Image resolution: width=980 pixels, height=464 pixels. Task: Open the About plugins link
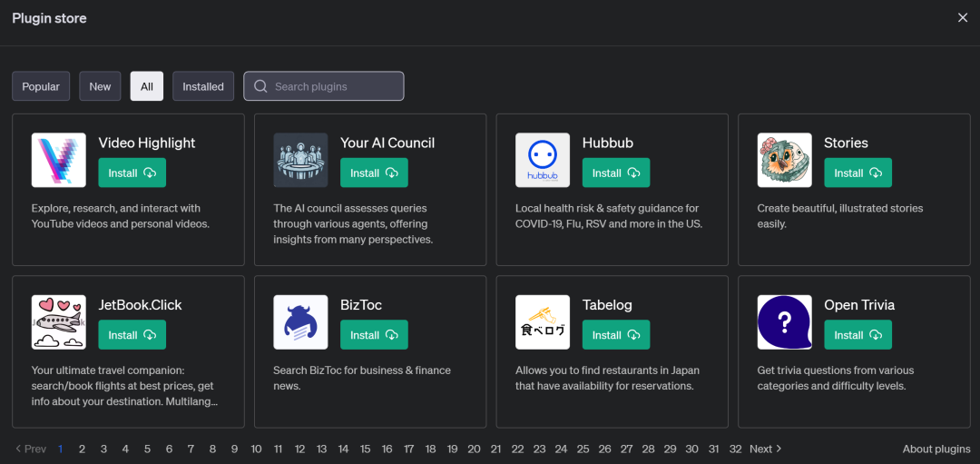pyautogui.click(x=936, y=449)
